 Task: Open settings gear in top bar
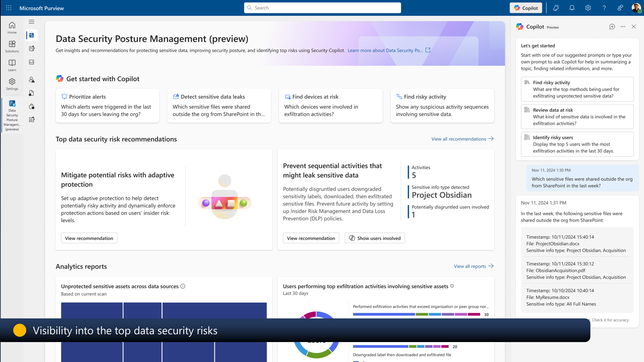pos(588,8)
